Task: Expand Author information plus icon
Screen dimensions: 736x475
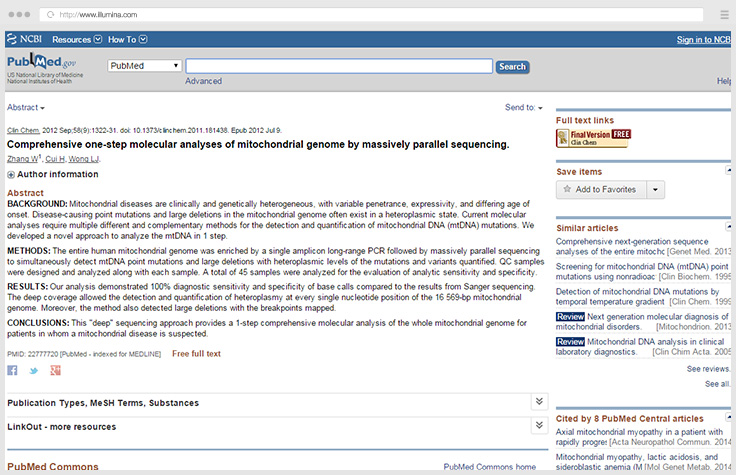Action: coord(11,174)
